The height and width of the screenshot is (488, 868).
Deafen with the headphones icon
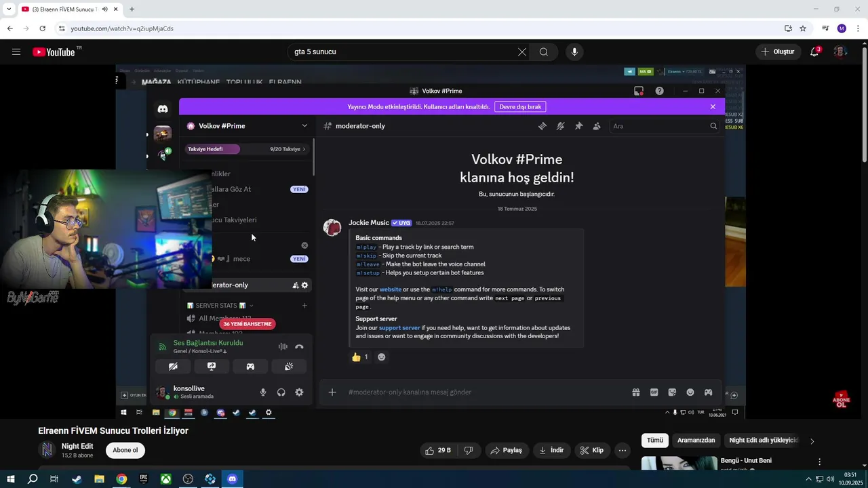[x=281, y=392]
